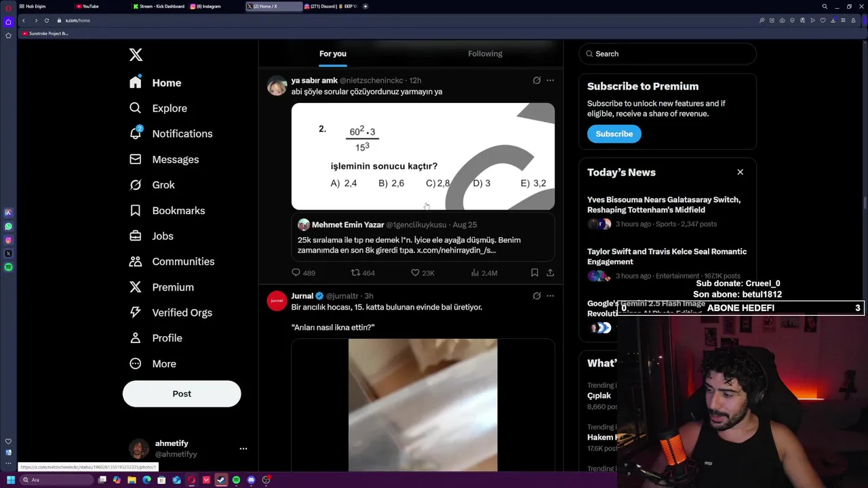
Task: Open Hızlı Erişim speed dial tab
Action: [34, 6]
